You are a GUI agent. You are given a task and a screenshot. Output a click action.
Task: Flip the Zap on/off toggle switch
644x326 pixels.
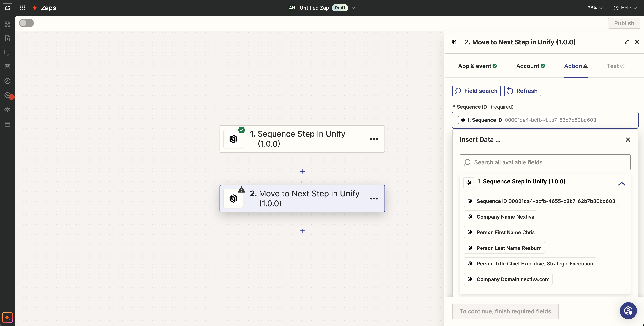click(26, 23)
